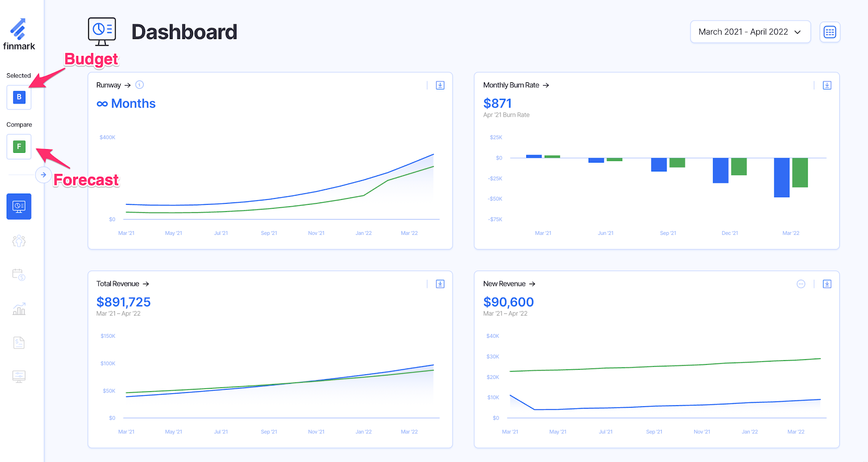Open the bar chart growth sidebar icon
Image resolution: width=868 pixels, height=462 pixels.
(19, 309)
